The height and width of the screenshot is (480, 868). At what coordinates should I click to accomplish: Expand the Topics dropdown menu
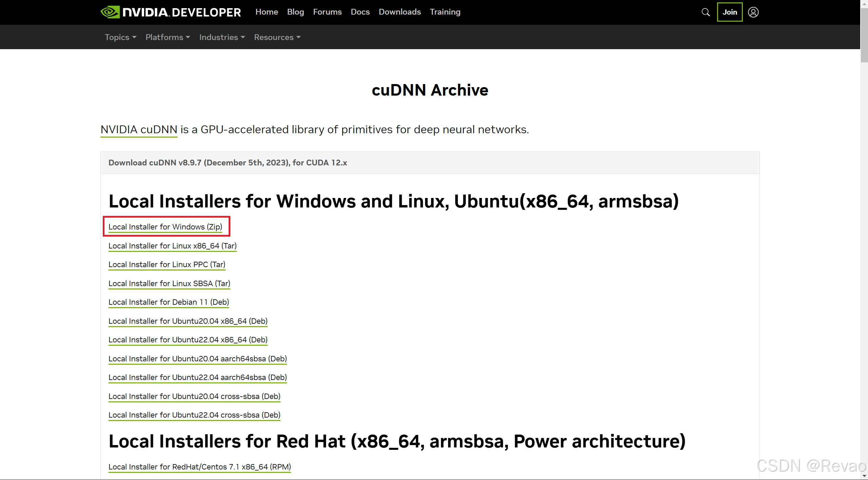pos(120,37)
